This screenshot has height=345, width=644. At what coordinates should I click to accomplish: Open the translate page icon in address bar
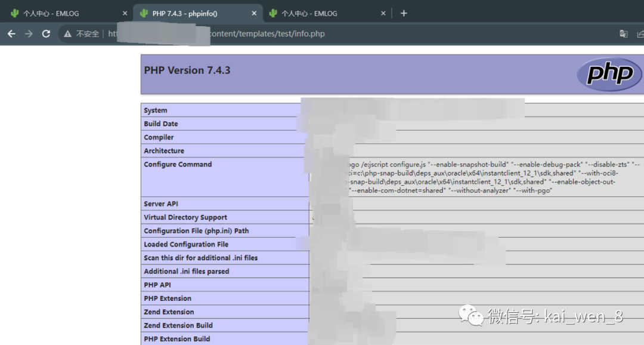tap(624, 33)
